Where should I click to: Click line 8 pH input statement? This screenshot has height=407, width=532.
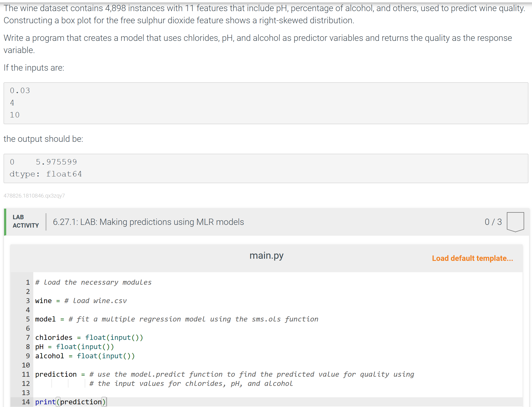click(x=74, y=347)
